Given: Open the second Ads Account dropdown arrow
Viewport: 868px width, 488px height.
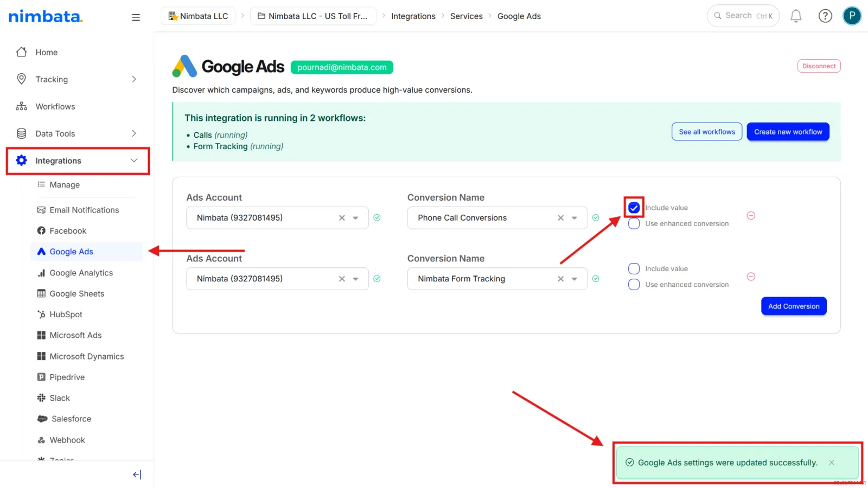Looking at the screenshot, I should point(356,279).
